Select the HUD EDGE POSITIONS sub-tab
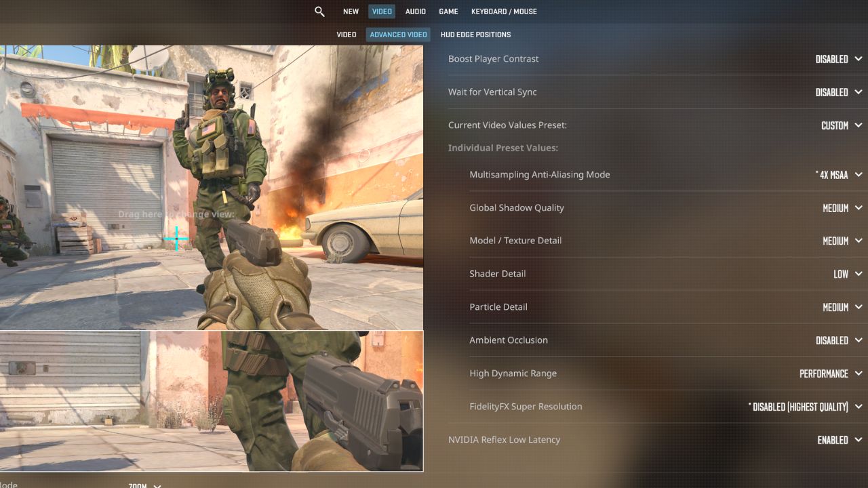 pos(475,35)
